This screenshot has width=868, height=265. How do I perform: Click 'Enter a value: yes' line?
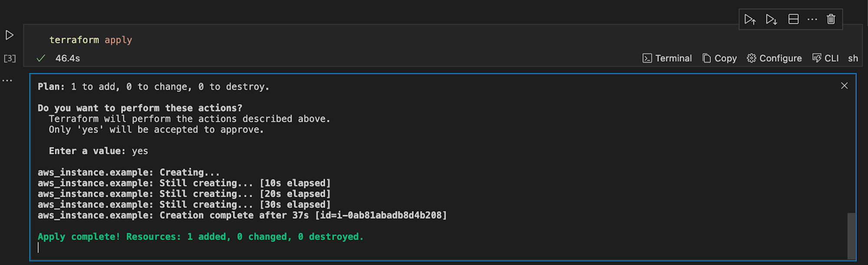(x=99, y=151)
